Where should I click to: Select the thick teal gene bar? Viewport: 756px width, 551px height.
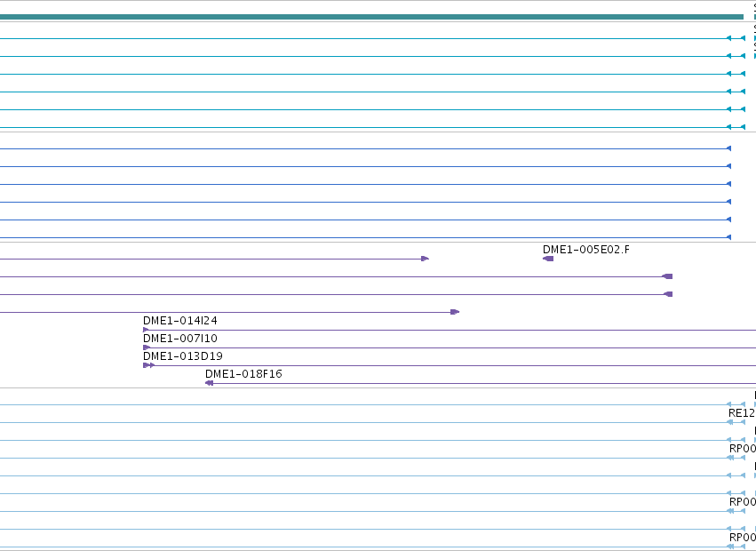coord(371,17)
